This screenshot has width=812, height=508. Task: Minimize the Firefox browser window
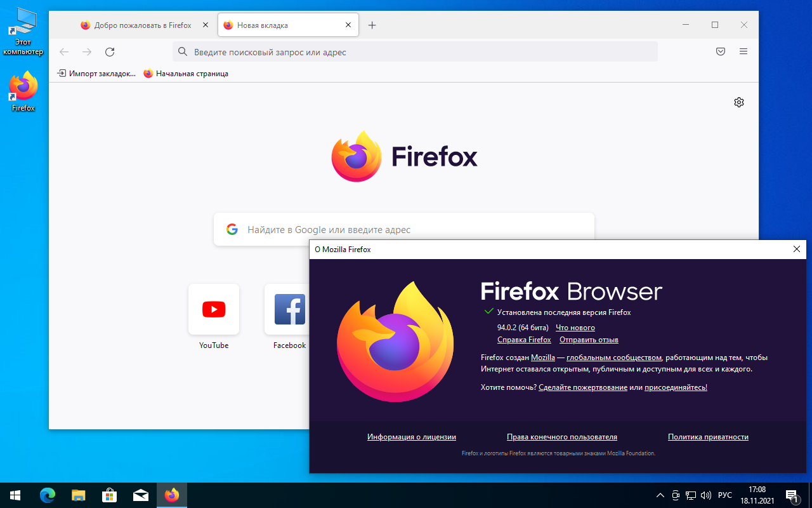(x=686, y=25)
